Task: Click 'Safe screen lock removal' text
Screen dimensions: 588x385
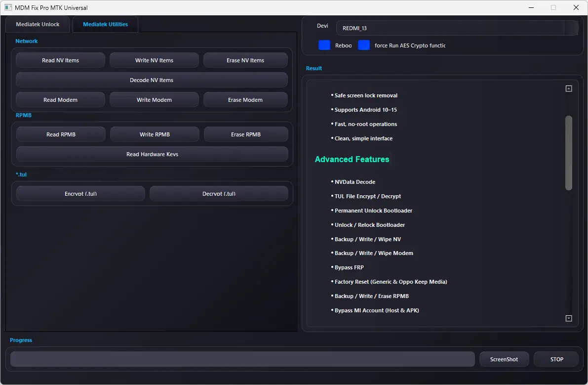Action: [x=366, y=96]
